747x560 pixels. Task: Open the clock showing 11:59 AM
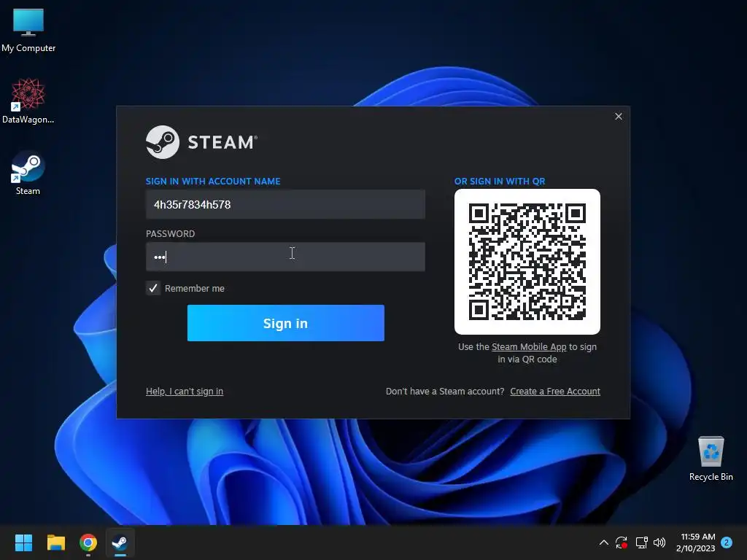pos(695,542)
